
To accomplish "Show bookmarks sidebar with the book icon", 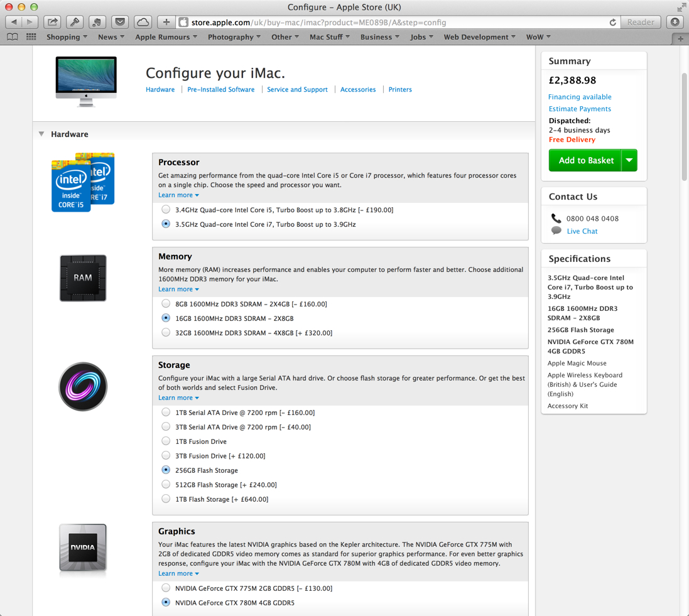I will [13, 37].
